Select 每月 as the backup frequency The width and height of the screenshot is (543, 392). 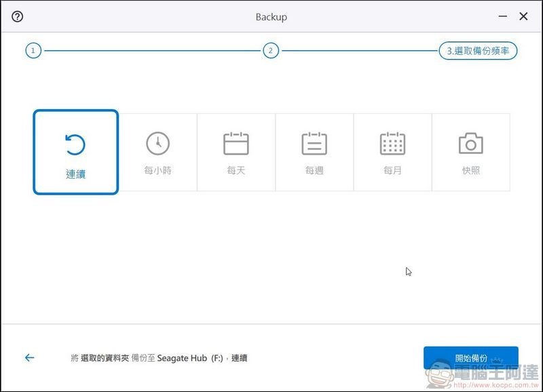393,152
